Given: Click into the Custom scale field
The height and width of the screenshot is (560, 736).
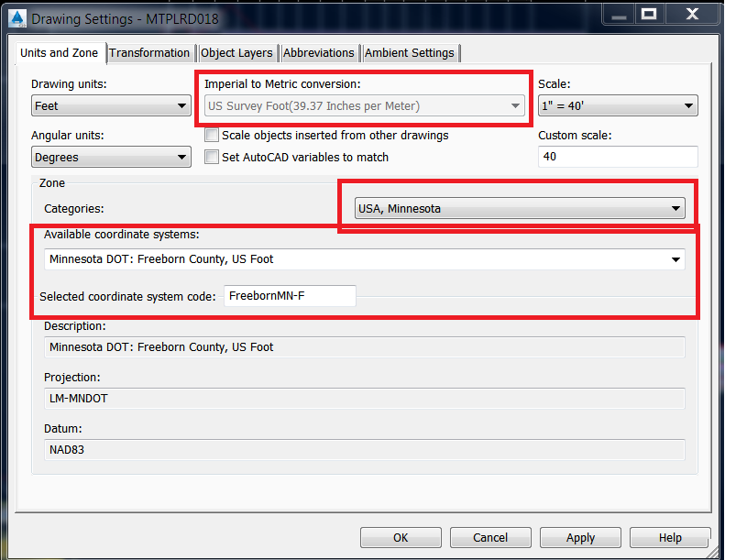Looking at the screenshot, I should click(618, 157).
